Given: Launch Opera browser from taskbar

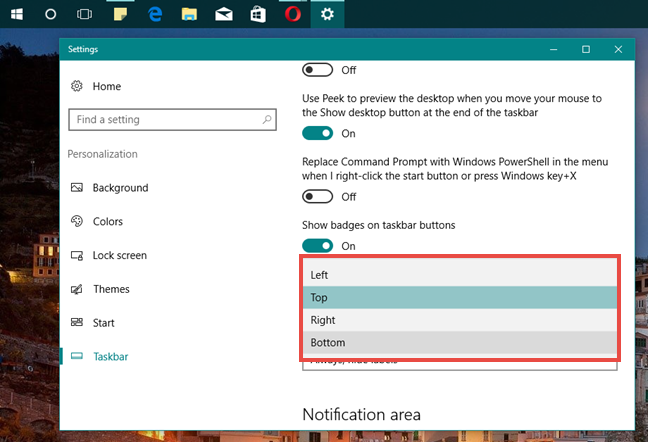Looking at the screenshot, I should 293,14.
